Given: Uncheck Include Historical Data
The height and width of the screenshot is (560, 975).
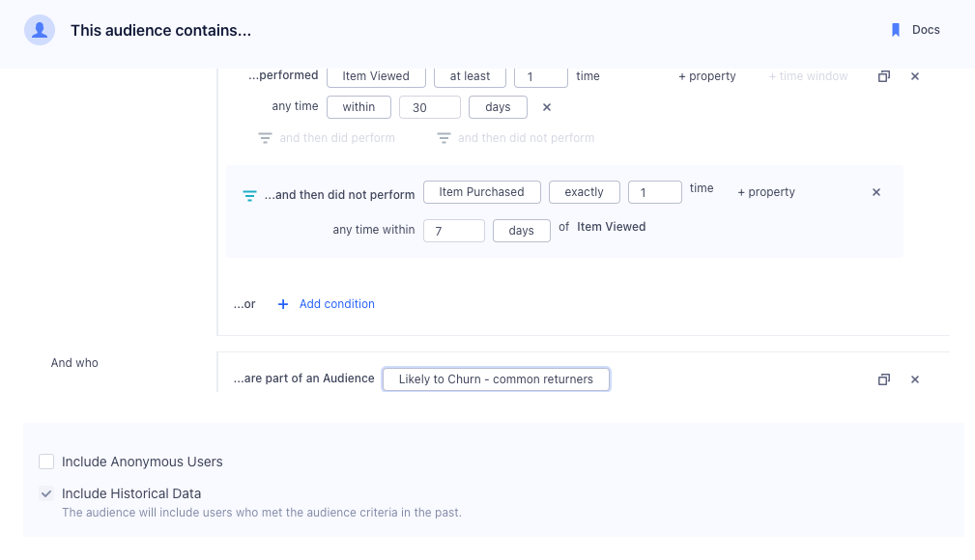Looking at the screenshot, I should (x=45, y=493).
